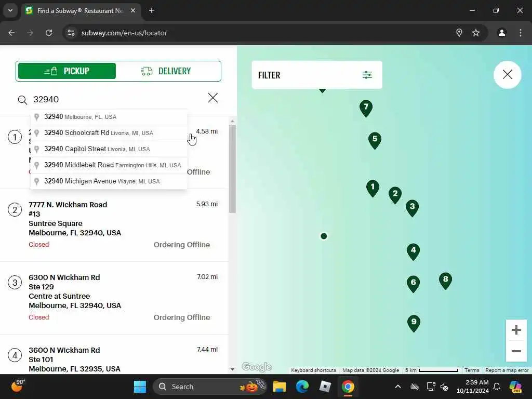The width and height of the screenshot is (532, 399).
Task: Open File Explorer from the taskbar
Action: 280,387
